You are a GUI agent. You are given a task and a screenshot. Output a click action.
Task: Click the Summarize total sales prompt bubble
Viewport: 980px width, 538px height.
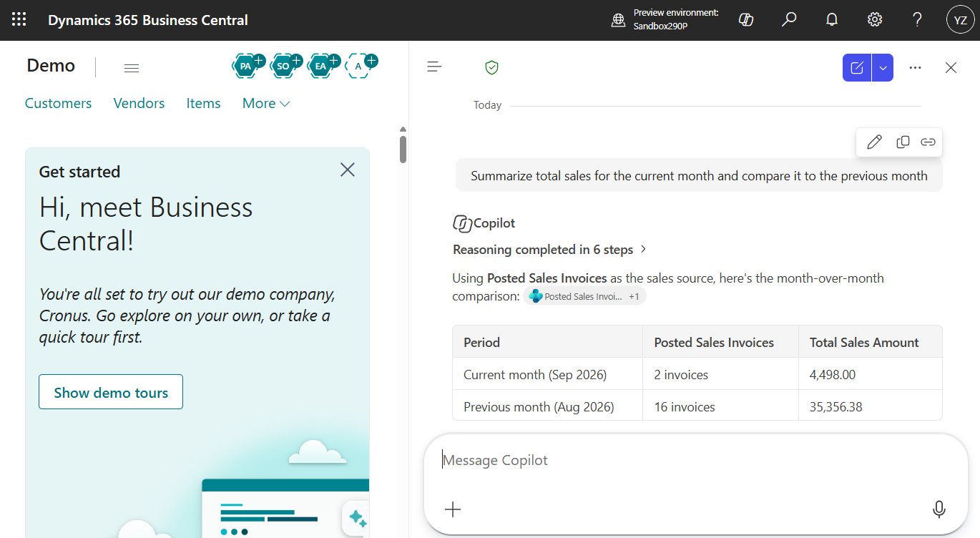click(x=699, y=175)
